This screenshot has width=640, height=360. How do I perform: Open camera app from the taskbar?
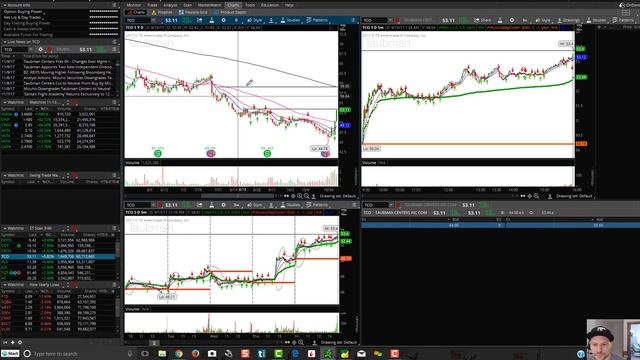212,354
